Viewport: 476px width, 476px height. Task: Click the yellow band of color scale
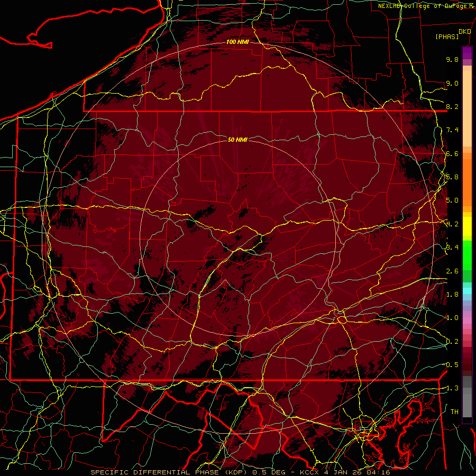[467, 226]
